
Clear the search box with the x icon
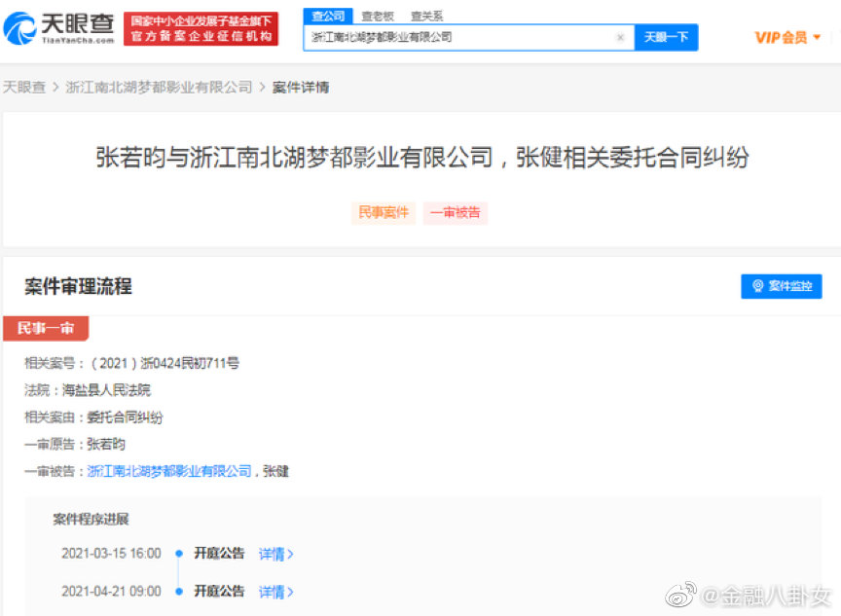pos(621,37)
